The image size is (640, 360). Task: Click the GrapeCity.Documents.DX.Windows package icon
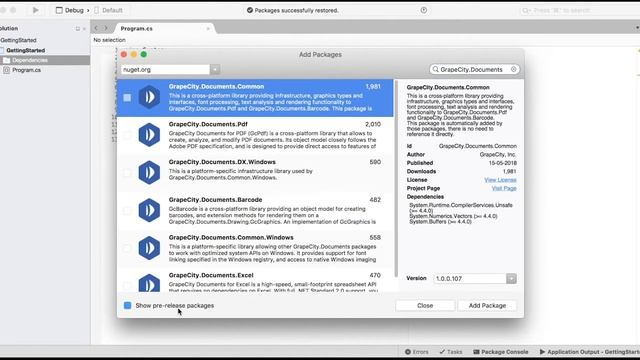149,172
